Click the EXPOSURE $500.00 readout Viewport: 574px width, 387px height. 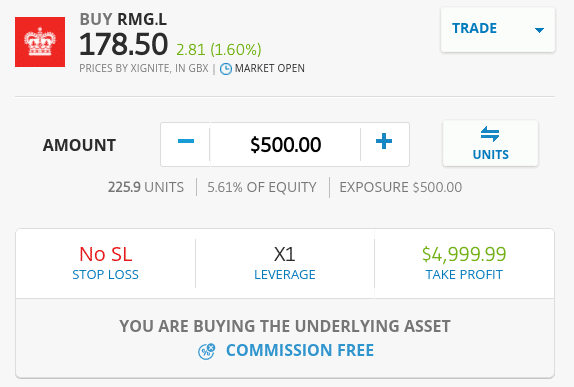click(x=400, y=187)
